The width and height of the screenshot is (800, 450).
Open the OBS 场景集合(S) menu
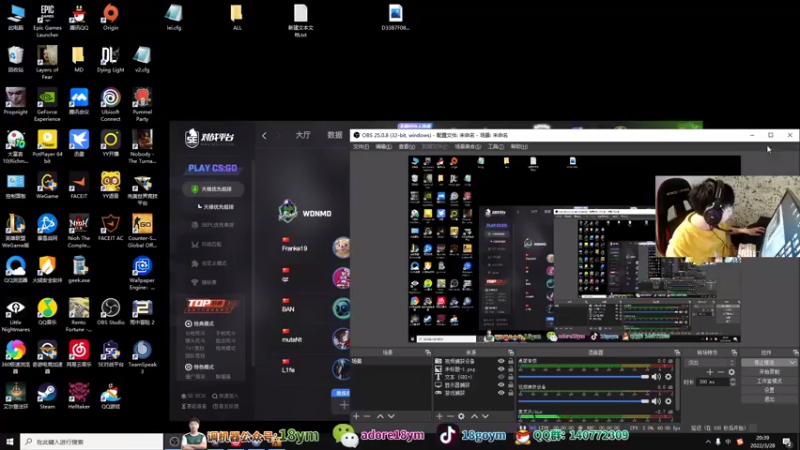pyautogui.click(x=468, y=147)
